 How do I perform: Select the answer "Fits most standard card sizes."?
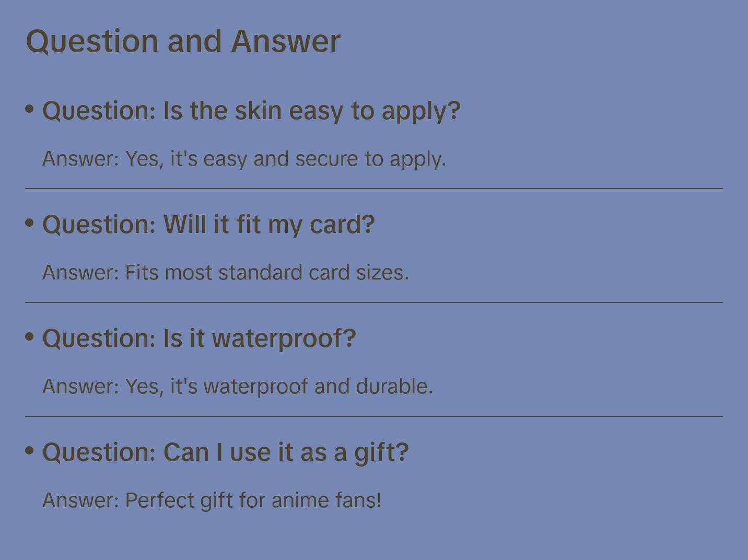[x=225, y=273]
